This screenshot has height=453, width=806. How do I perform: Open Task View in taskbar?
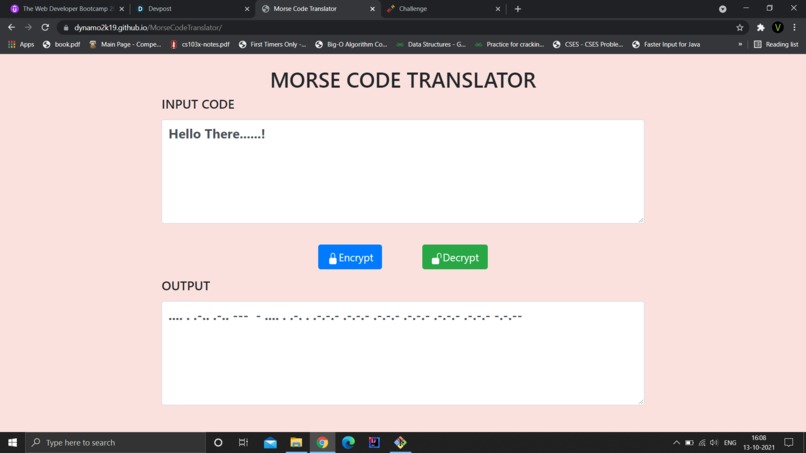pyautogui.click(x=244, y=442)
